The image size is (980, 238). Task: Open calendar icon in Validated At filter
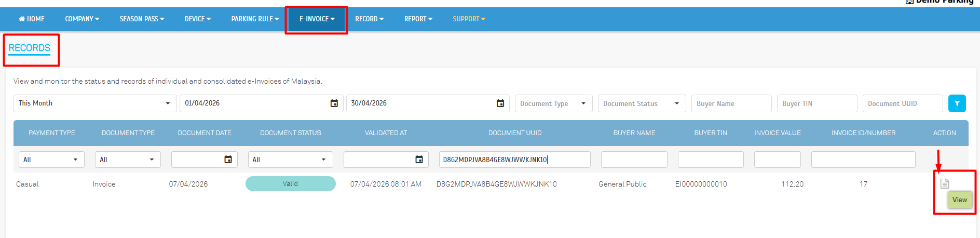click(x=419, y=160)
